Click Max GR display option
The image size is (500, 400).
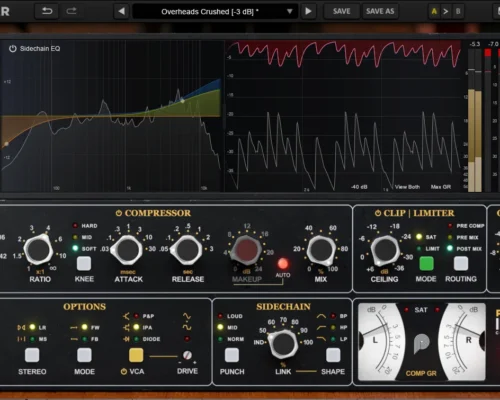[x=441, y=187]
